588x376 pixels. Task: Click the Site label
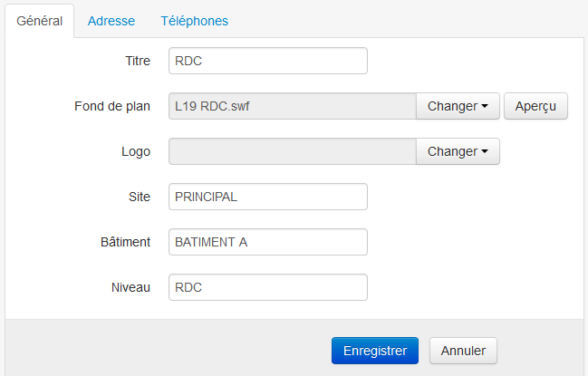point(139,197)
